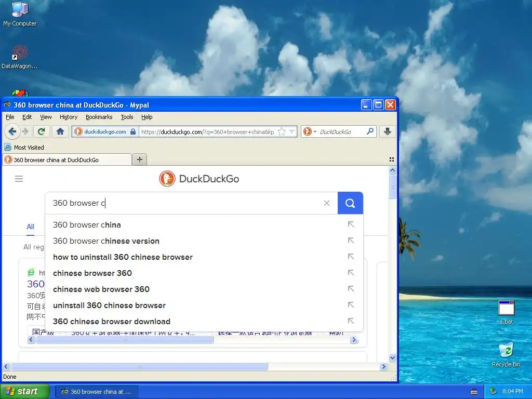The image size is (532, 399).
Task: Open the Edit menu
Action: click(x=27, y=117)
